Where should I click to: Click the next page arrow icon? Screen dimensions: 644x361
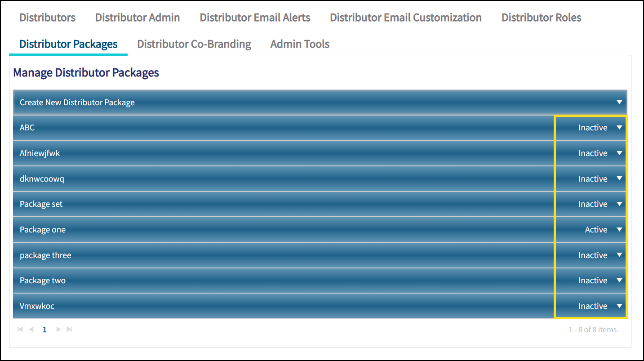[58, 330]
